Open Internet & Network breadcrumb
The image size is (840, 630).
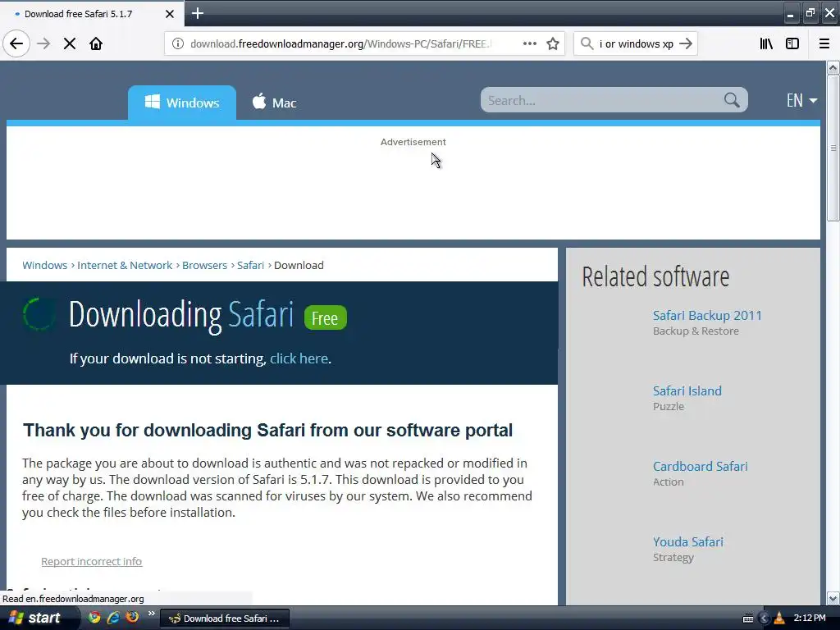pos(125,265)
